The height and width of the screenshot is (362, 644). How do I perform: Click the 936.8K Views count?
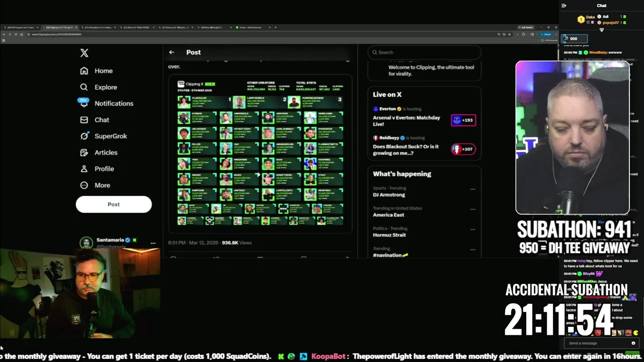pos(236,243)
